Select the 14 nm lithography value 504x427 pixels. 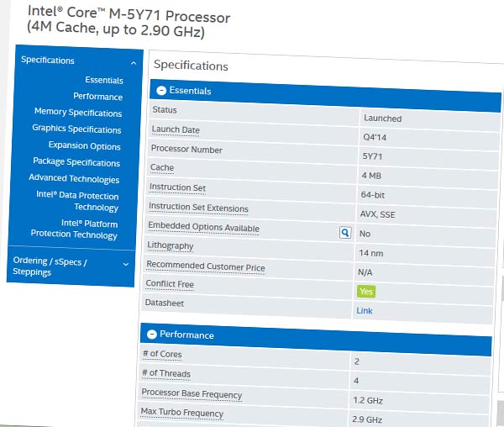[371, 253]
